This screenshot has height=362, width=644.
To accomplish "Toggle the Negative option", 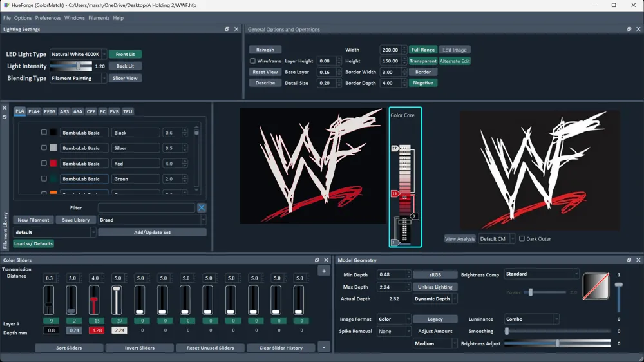I will (422, 82).
